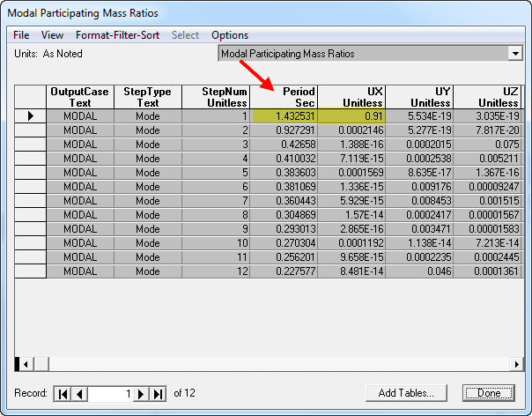Screen dimensions: 532x416
Task: Click UZ value 0.001515
Action: coord(487,201)
